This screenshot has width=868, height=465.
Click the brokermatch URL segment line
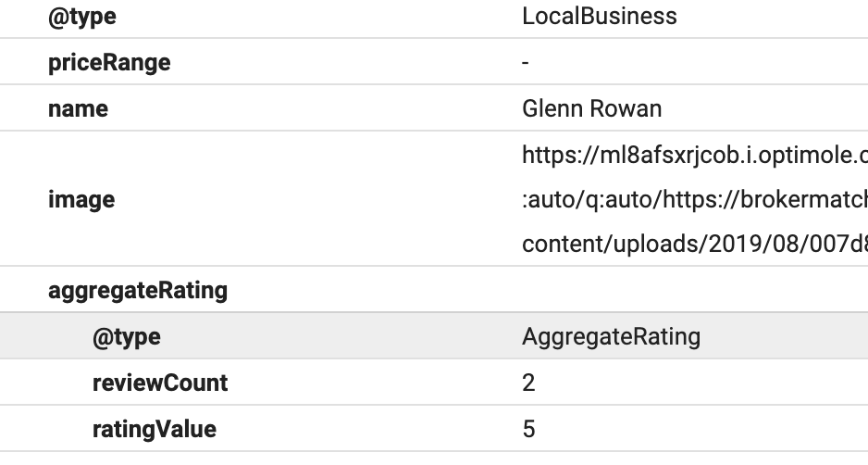pos(694,199)
